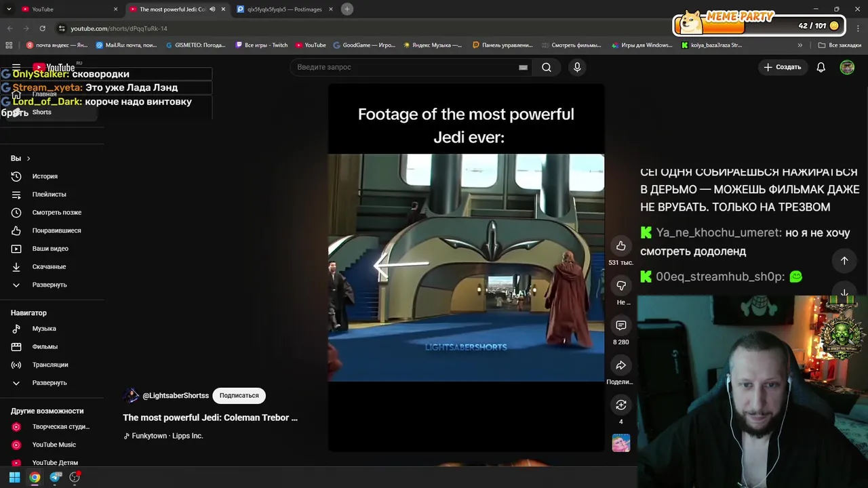Expand the Вы section with Развернуть

[52, 285]
